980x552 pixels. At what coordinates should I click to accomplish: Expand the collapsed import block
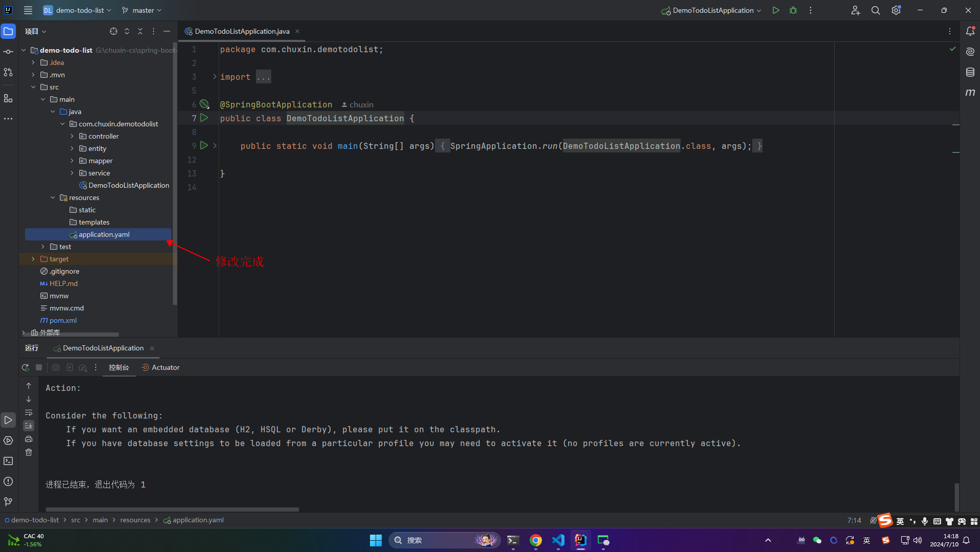pyautogui.click(x=215, y=77)
